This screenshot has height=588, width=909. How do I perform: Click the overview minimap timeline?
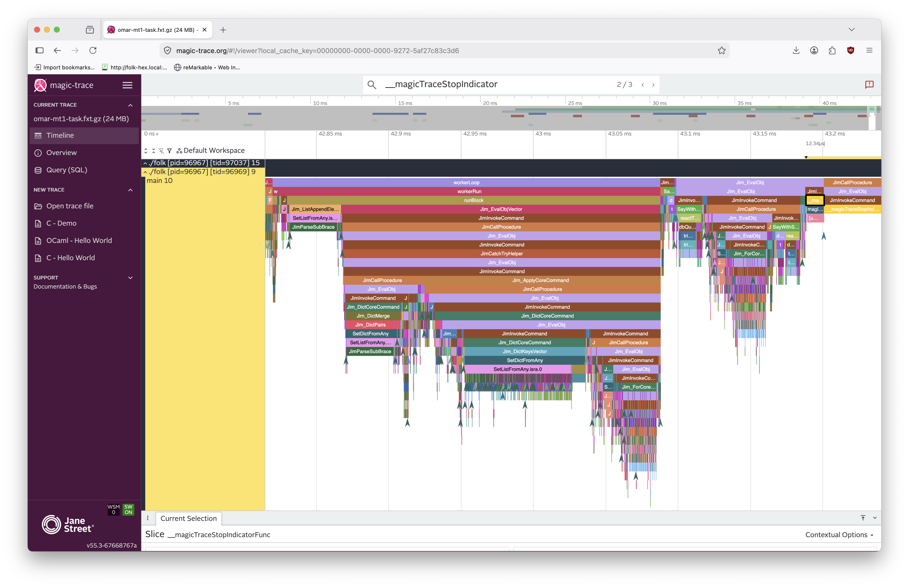(511, 118)
